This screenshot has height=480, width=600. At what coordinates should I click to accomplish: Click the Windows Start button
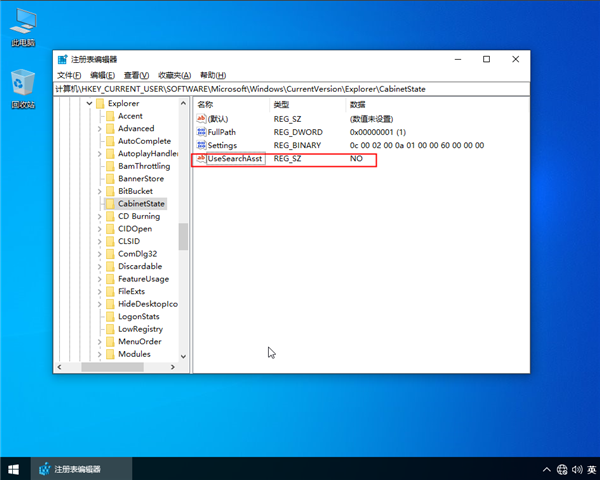point(14,469)
